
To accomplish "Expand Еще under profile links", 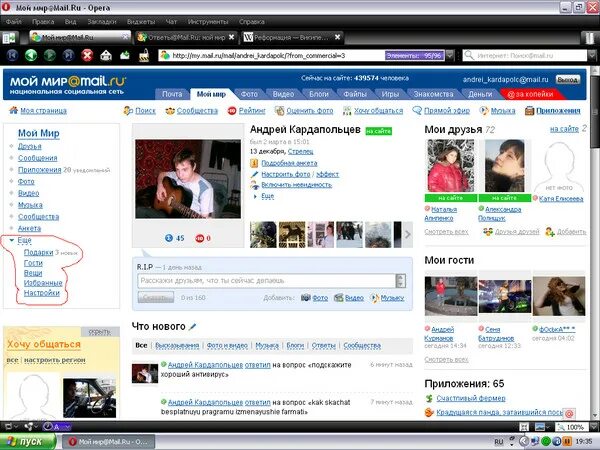I will pos(267,196).
